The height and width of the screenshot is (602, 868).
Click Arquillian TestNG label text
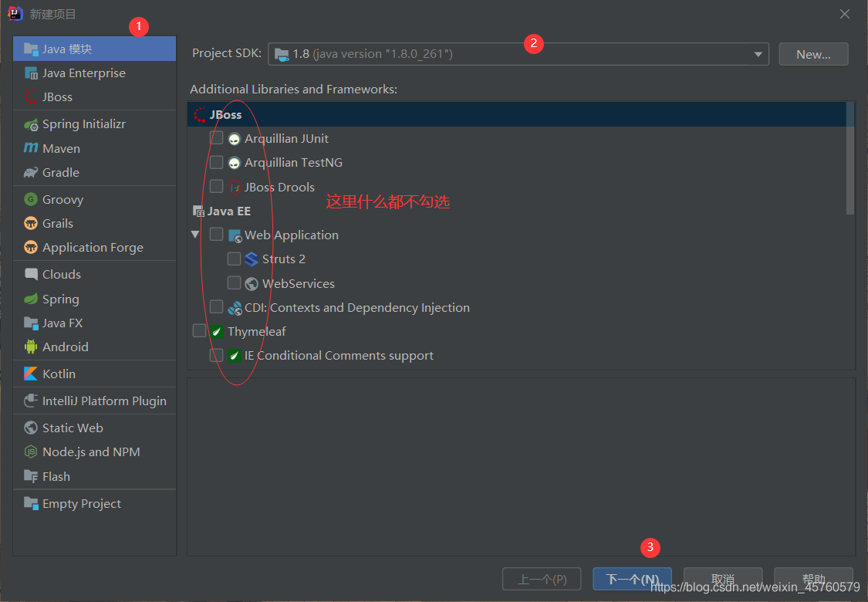[293, 163]
